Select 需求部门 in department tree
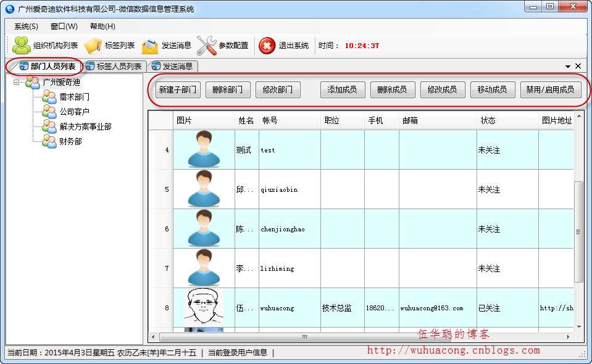The image size is (592, 364). pyautogui.click(x=74, y=97)
